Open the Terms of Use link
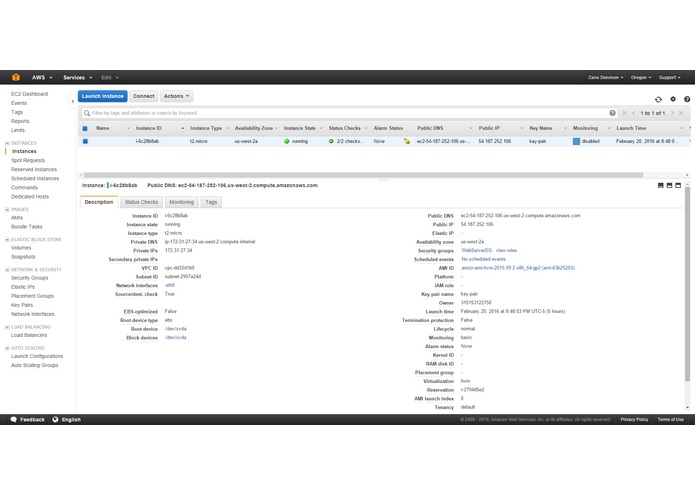Screen dimensions: 695x494 click(670, 419)
